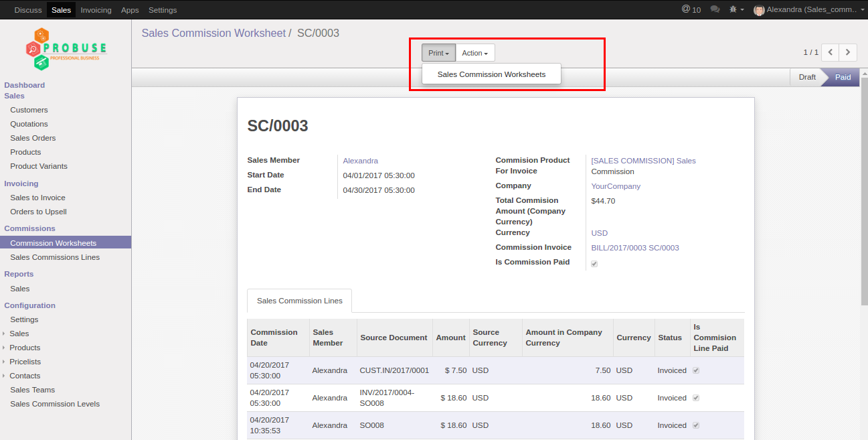The height and width of the screenshot is (440, 868).
Task: Open the @ mentions notification icon
Action: tap(686, 9)
